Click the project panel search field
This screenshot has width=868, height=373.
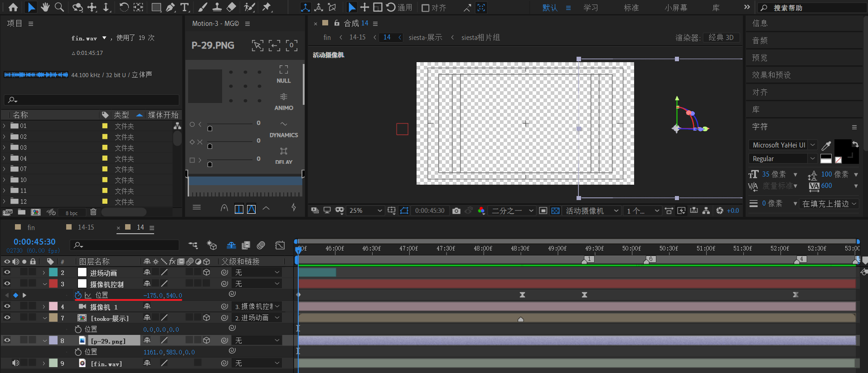pyautogui.click(x=92, y=99)
